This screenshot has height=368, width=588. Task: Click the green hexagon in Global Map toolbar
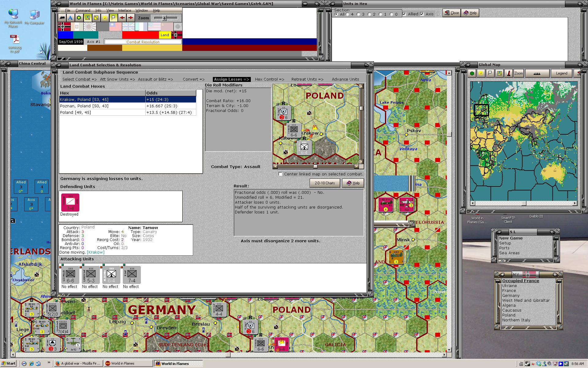[472, 73]
